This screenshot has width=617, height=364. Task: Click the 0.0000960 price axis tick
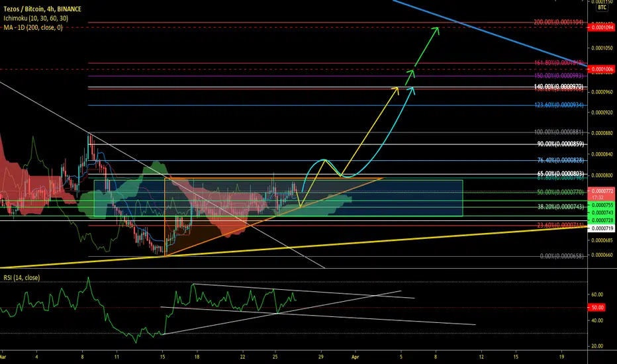tap(602, 92)
